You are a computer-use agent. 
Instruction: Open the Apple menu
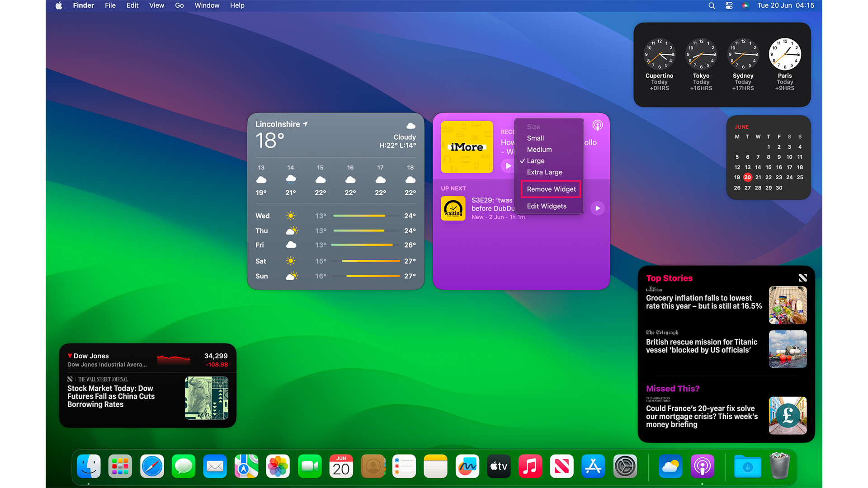coord(59,5)
